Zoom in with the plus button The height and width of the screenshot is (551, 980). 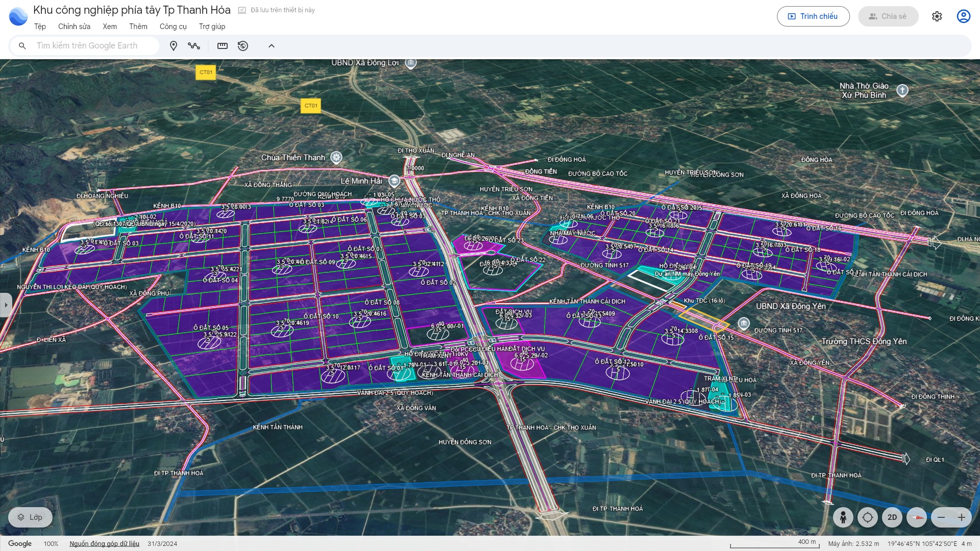[962, 517]
